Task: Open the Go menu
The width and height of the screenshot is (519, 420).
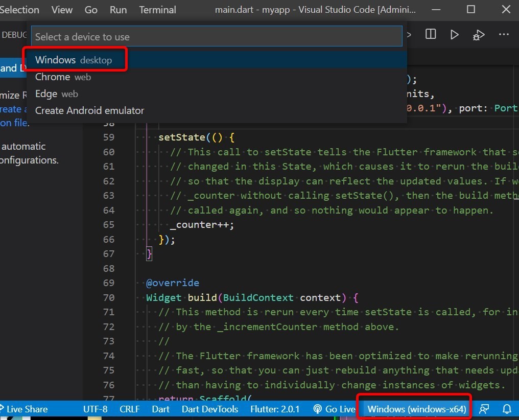Action: (x=91, y=10)
